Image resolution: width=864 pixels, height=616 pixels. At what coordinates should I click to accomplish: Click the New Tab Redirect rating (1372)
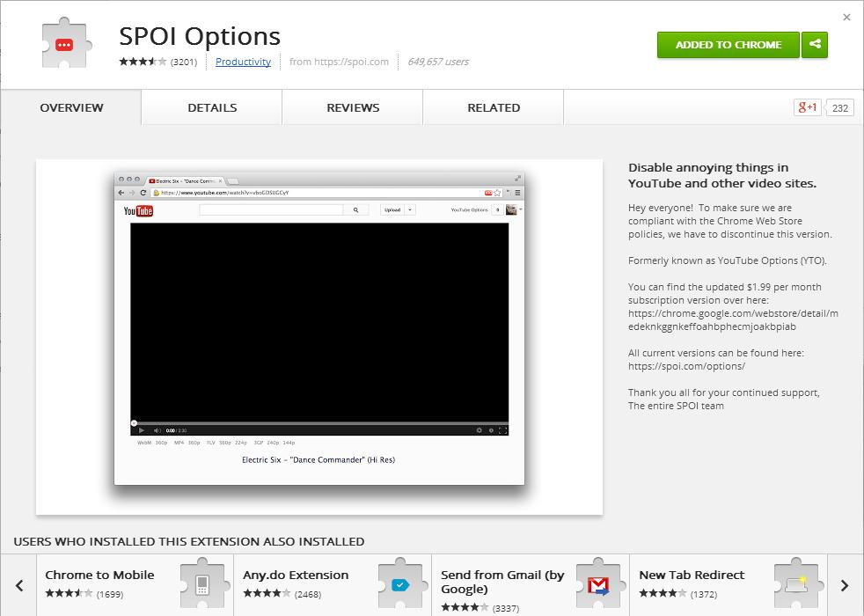[x=678, y=594]
